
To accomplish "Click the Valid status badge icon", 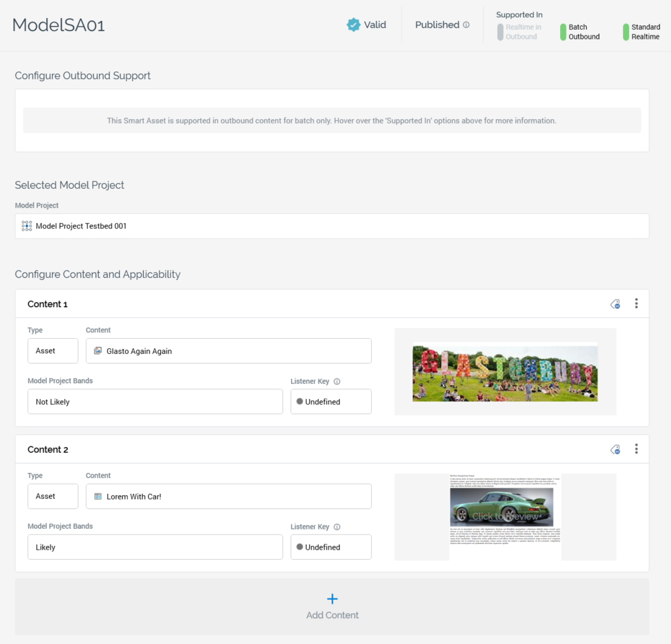I will point(354,25).
